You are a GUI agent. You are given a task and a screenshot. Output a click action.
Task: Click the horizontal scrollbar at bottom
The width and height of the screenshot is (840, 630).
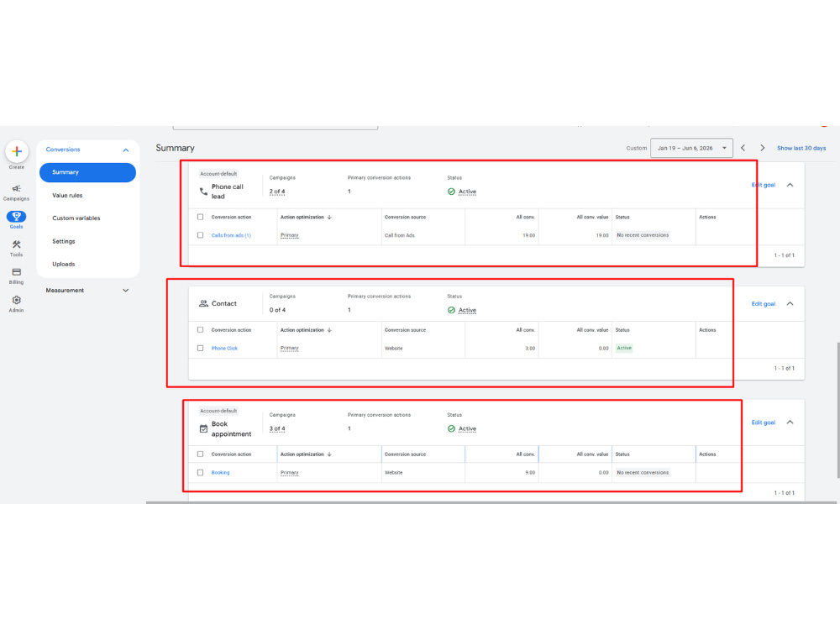(491, 502)
